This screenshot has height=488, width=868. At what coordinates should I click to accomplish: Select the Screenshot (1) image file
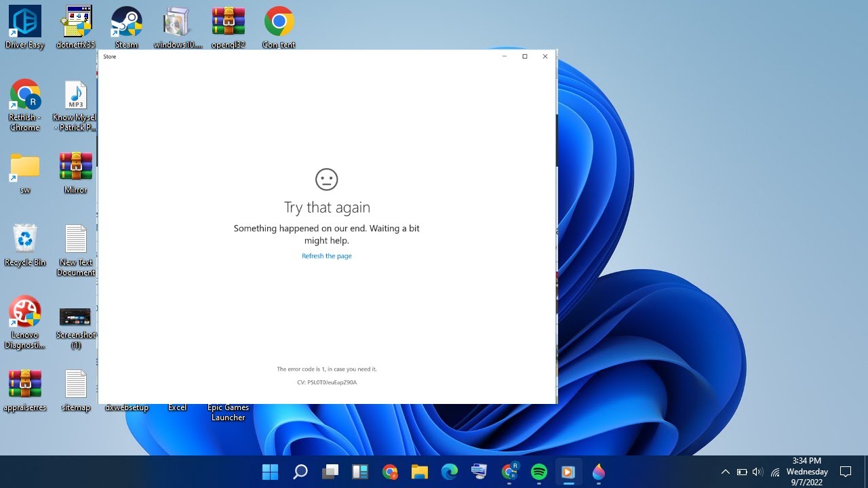point(76,327)
